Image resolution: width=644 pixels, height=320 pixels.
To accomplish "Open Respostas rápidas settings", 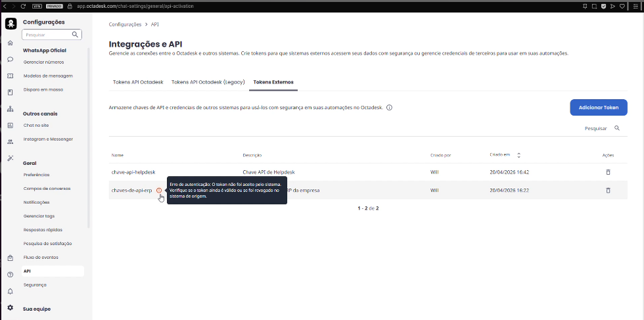I will coord(43,229).
